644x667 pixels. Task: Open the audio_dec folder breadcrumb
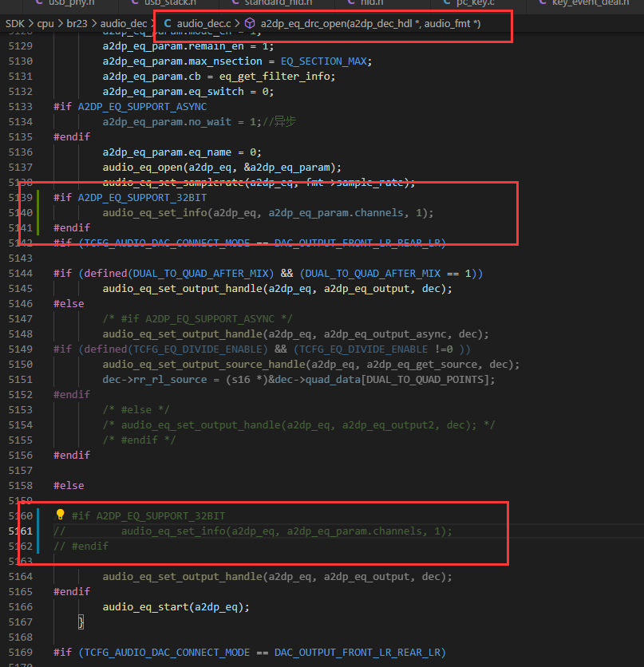pos(124,23)
